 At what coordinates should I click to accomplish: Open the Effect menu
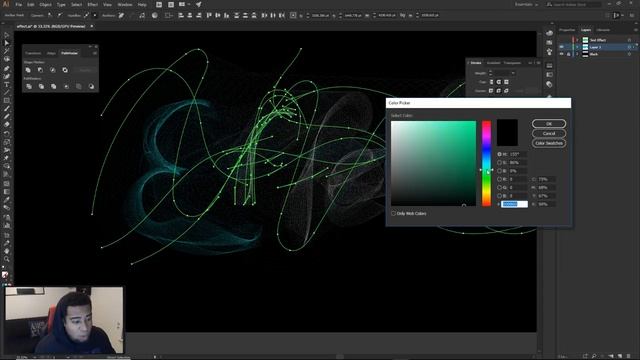click(x=93, y=4)
